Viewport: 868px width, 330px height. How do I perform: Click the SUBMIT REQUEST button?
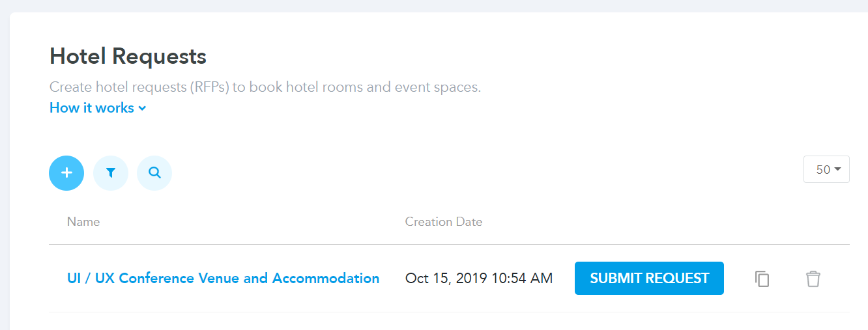pyautogui.click(x=649, y=279)
